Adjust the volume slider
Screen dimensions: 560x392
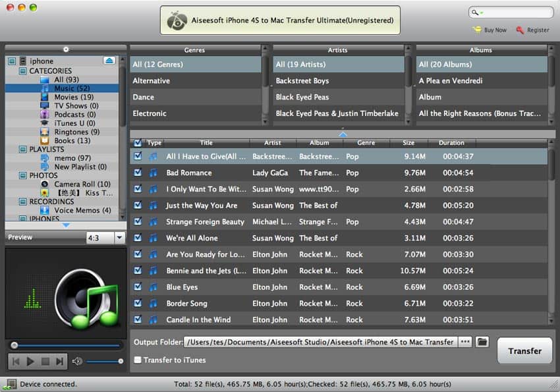(x=104, y=361)
